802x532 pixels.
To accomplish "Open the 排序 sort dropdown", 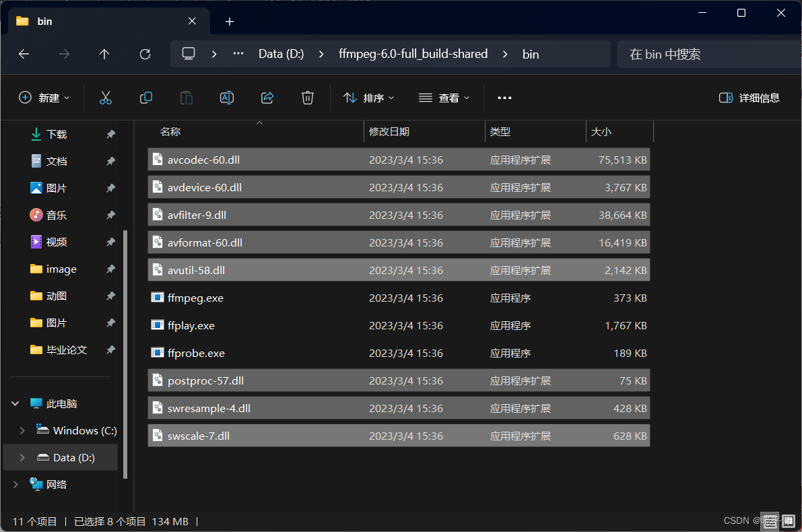I will (x=369, y=98).
